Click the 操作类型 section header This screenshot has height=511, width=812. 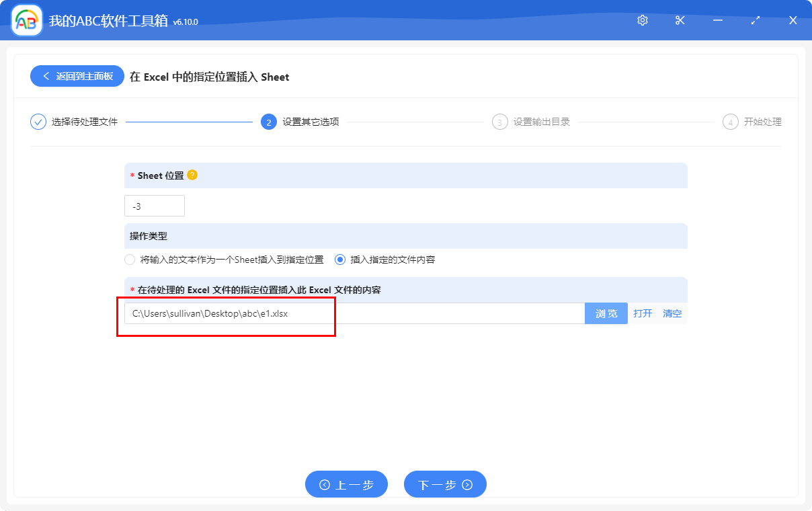point(406,236)
